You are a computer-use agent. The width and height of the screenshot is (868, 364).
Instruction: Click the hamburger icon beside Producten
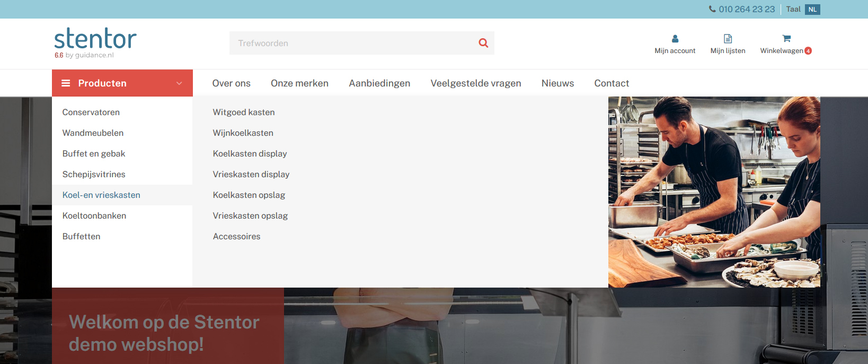(x=66, y=83)
